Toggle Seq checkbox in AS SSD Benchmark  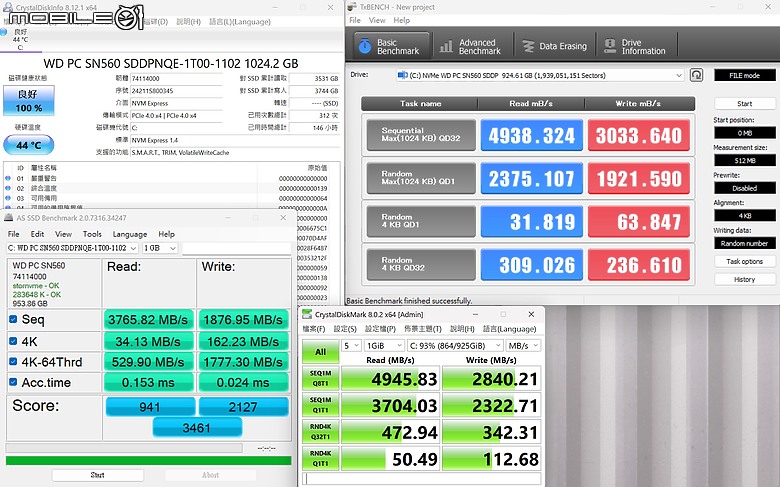(x=13, y=319)
